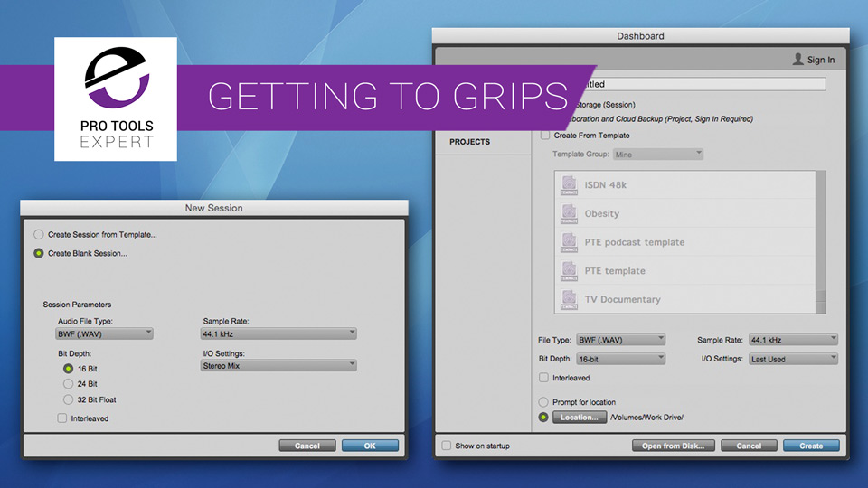Select the Location radio button in Dashboard
Screen dimensions: 868x488
tap(543, 418)
